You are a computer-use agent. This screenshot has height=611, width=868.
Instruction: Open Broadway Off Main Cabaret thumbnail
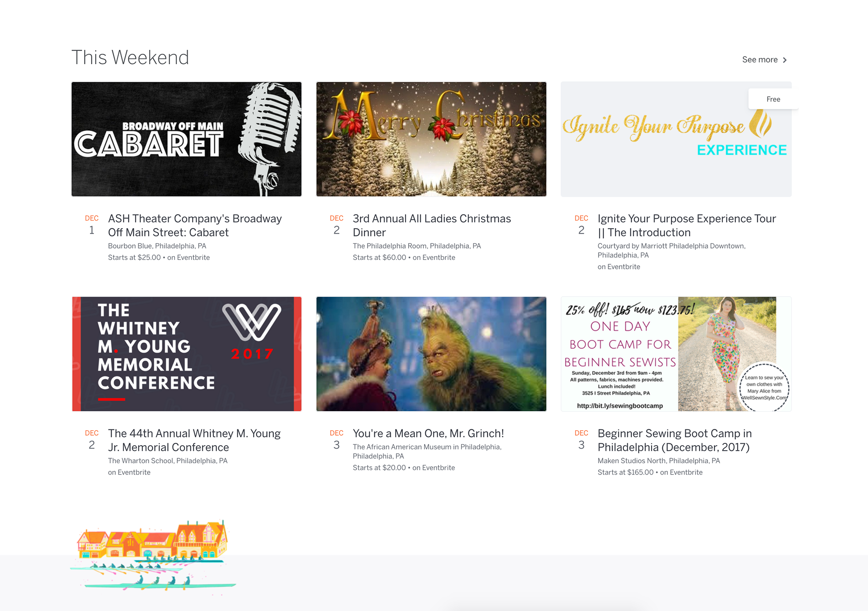point(186,139)
